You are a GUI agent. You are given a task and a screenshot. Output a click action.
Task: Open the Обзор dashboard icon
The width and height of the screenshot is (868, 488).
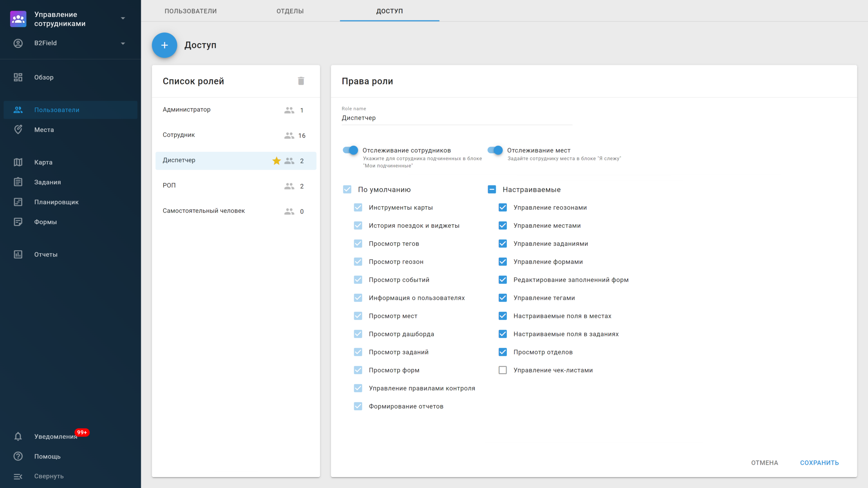(18, 77)
